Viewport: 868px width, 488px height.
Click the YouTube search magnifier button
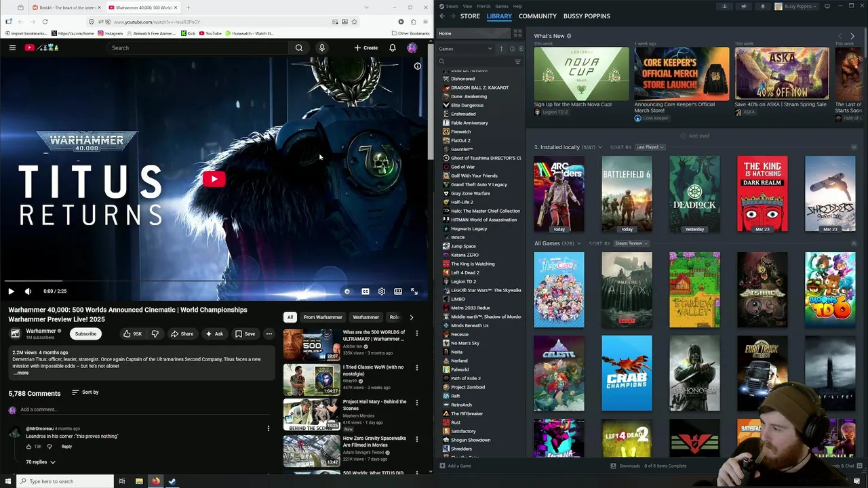[x=298, y=47]
